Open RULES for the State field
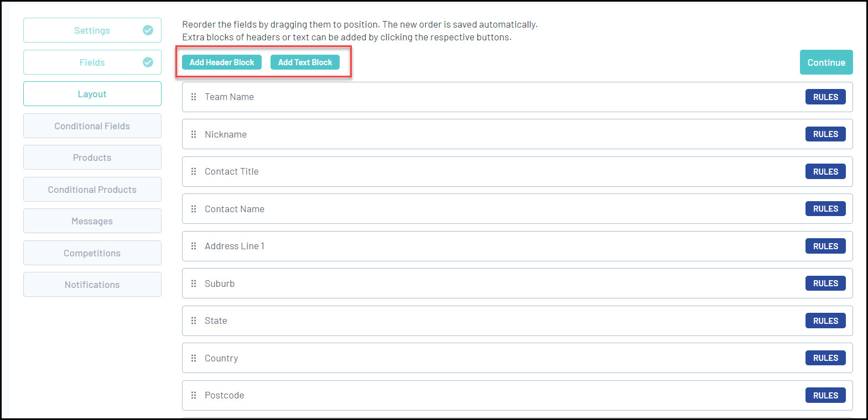 coord(825,321)
